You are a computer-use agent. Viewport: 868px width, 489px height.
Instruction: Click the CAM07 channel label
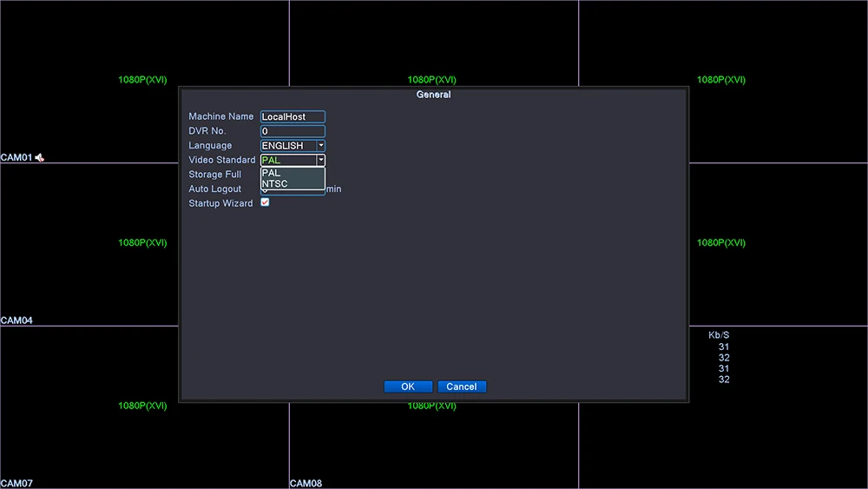[16, 484]
